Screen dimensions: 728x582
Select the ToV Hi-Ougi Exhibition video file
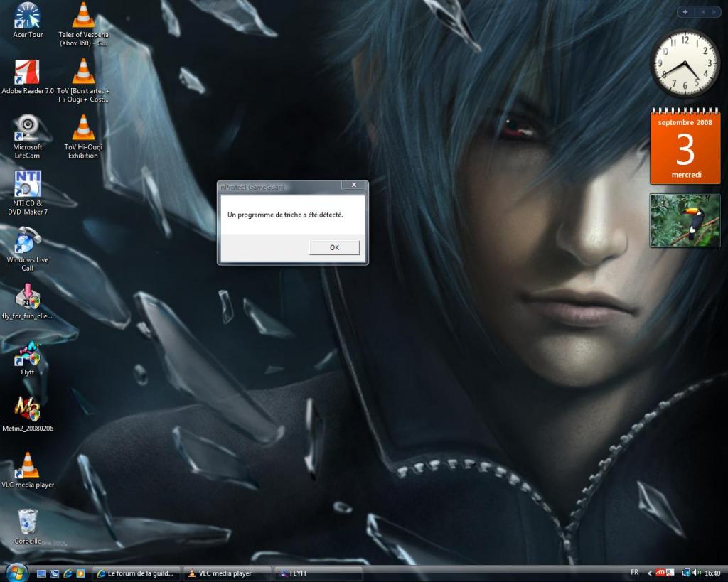pos(84,137)
